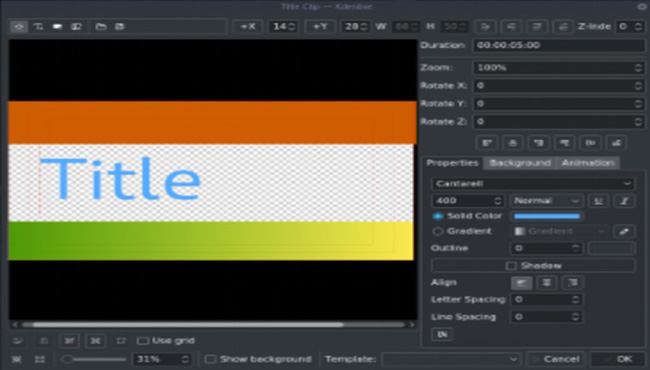This screenshot has height=370, width=650.
Task: Select the Solid Color radio button
Action: (x=438, y=216)
